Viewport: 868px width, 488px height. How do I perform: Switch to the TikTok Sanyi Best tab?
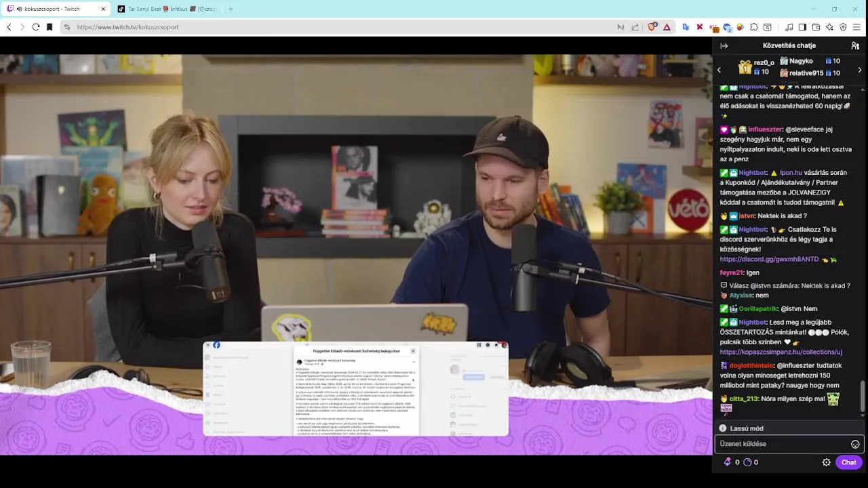point(165,9)
